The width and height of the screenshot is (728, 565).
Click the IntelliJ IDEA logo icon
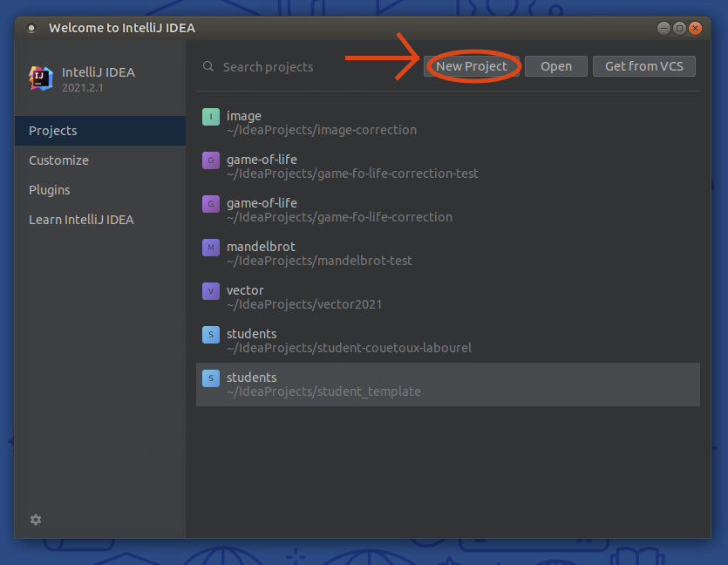[x=41, y=78]
